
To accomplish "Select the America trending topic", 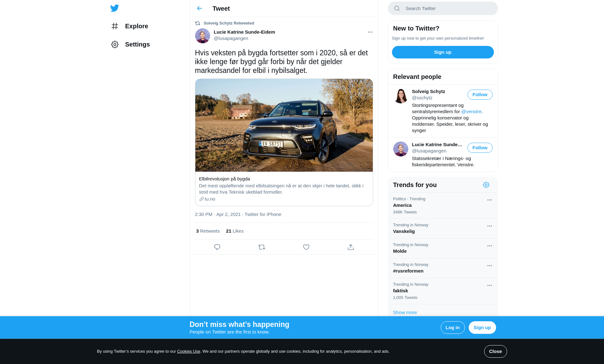I will (443, 206).
